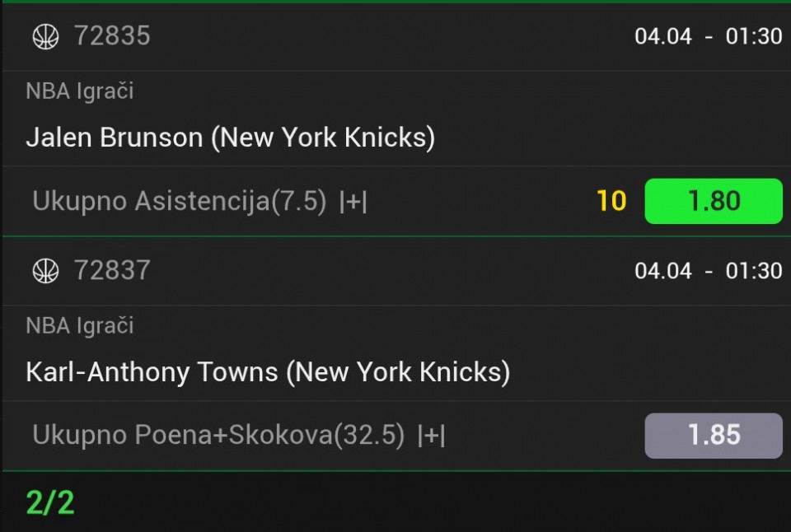Click the 01:30 time on event 72837
Image resolution: width=791 pixels, height=532 pixels.
(x=753, y=270)
